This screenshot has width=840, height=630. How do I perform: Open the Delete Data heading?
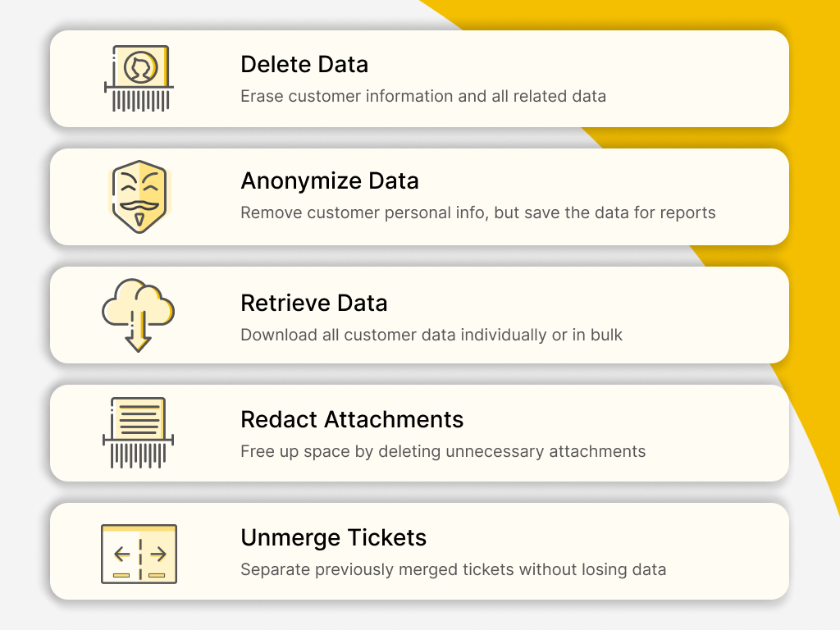(x=304, y=65)
